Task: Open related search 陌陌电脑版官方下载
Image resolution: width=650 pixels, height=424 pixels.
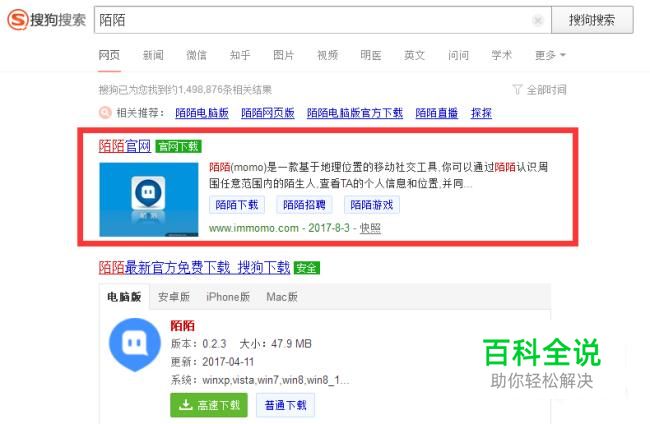Action: [355, 113]
